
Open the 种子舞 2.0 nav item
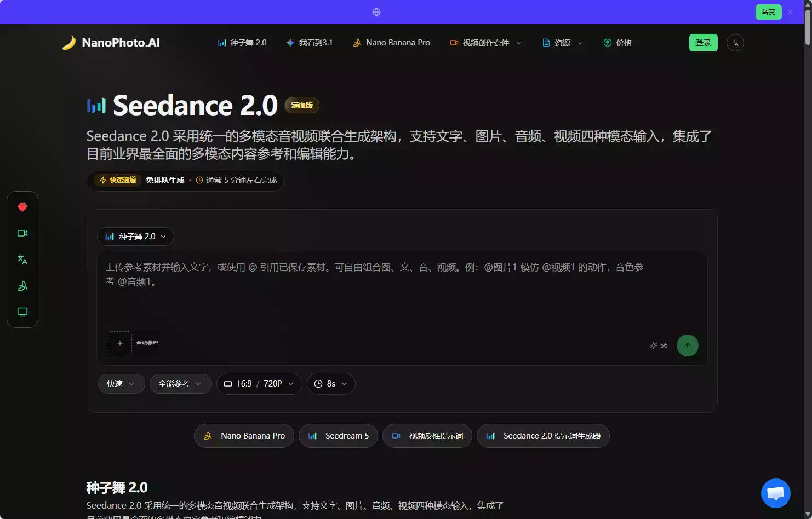coord(242,43)
